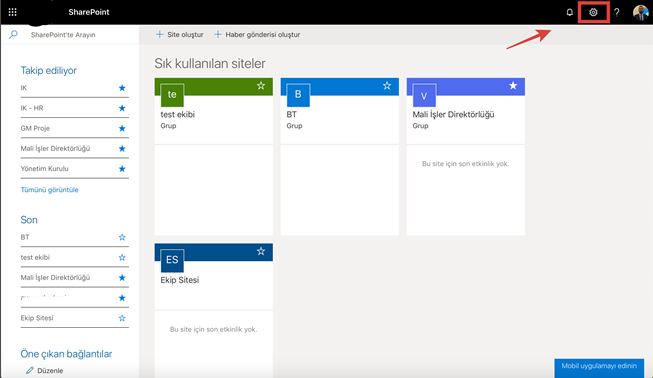Click the B logo on BT card
Image resolution: width=653 pixels, height=378 pixels.
point(298,95)
